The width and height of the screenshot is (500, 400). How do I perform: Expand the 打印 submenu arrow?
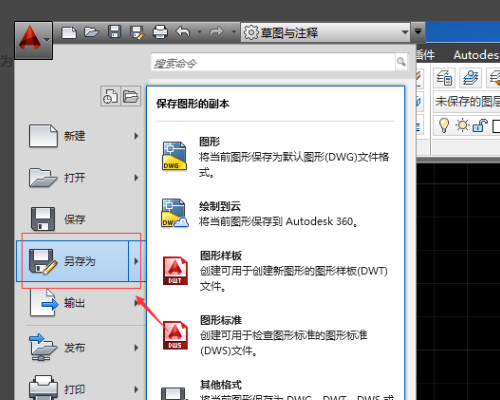pyautogui.click(x=136, y=389)
